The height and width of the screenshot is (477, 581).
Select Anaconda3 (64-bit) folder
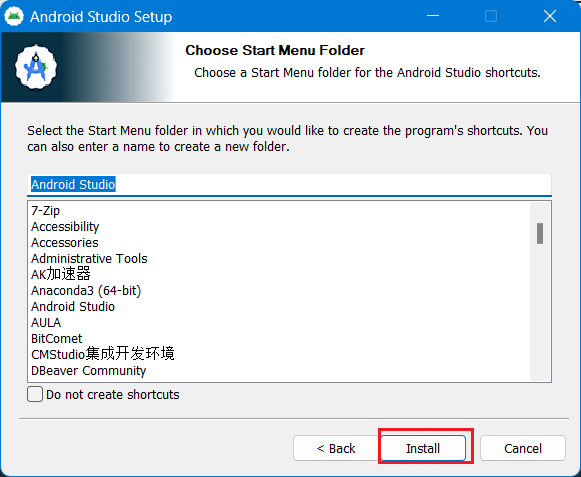[86, 291]
